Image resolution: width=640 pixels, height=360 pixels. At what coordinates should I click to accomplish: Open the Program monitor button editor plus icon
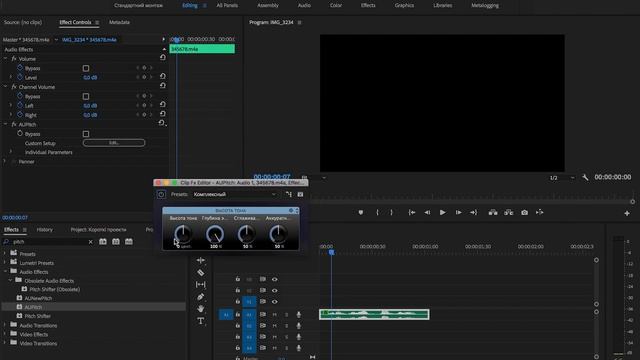tap(627, 213)
